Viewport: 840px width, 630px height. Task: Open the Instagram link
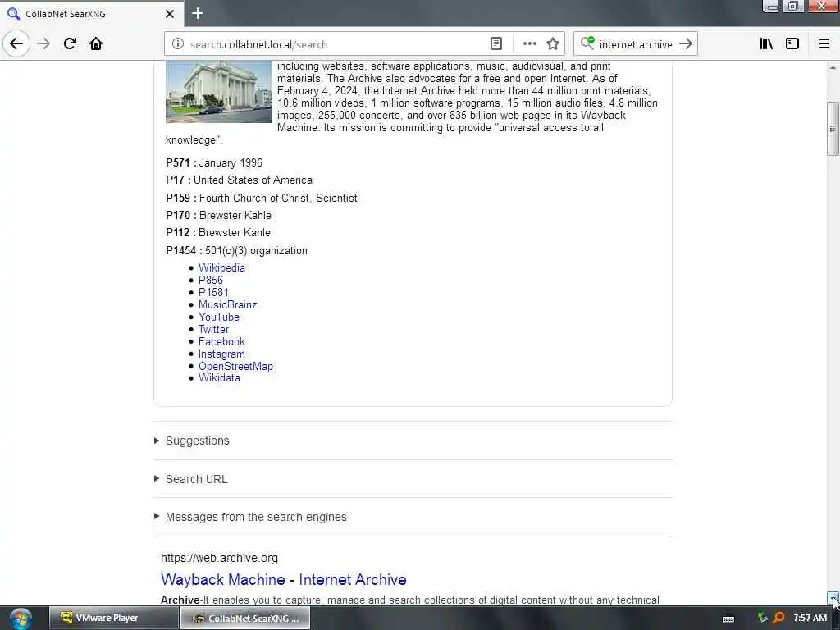221,354
